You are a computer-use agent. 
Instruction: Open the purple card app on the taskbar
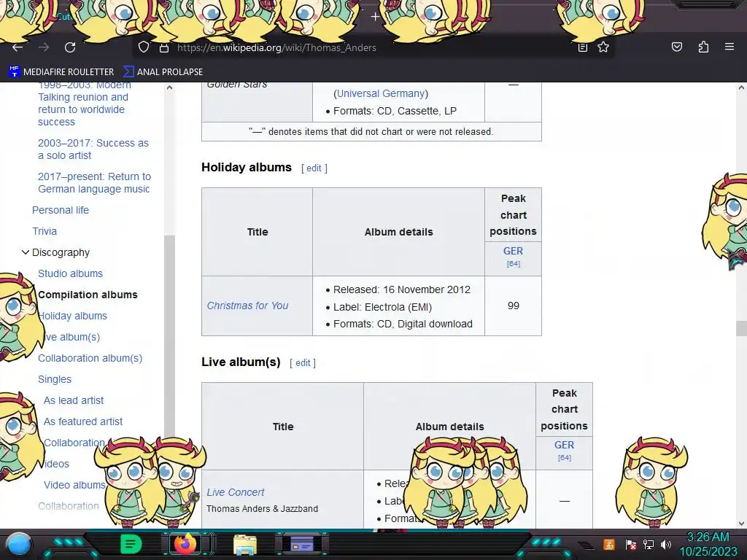(301, 544)
